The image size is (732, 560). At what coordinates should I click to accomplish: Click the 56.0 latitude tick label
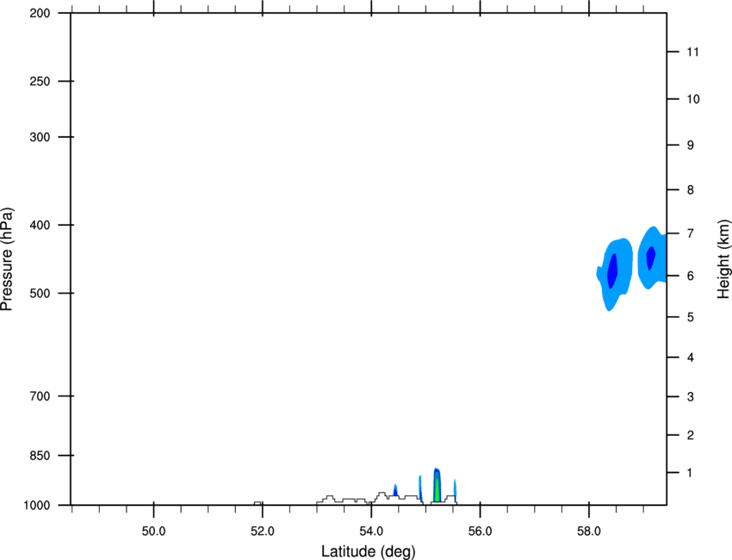(480, 532)
